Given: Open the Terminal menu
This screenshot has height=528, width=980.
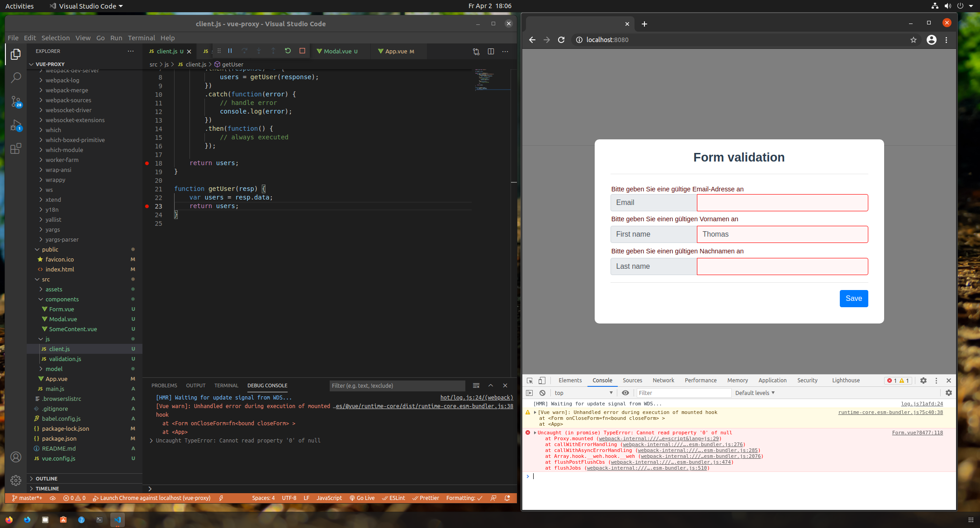Looking at the screenshot, I should click(141, 38).
